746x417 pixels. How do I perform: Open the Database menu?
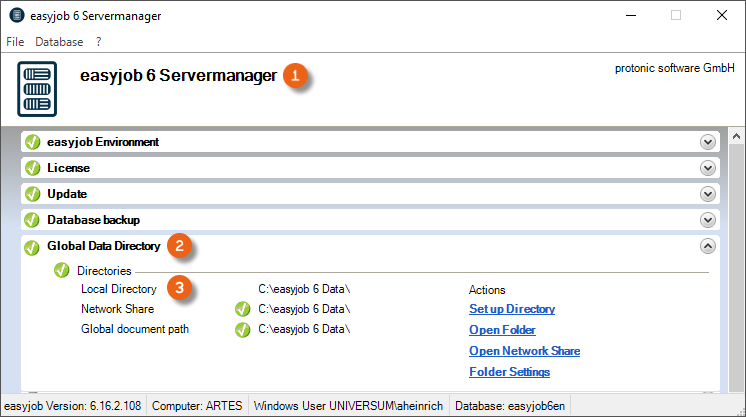coord(59,42)
